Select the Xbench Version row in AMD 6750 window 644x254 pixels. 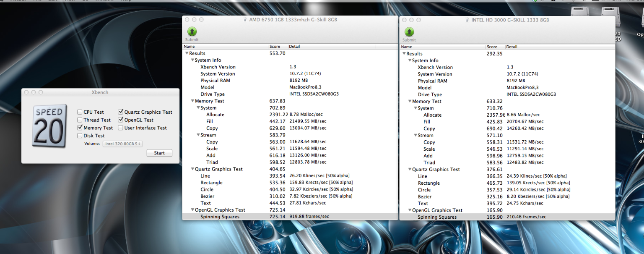[290, 67]
